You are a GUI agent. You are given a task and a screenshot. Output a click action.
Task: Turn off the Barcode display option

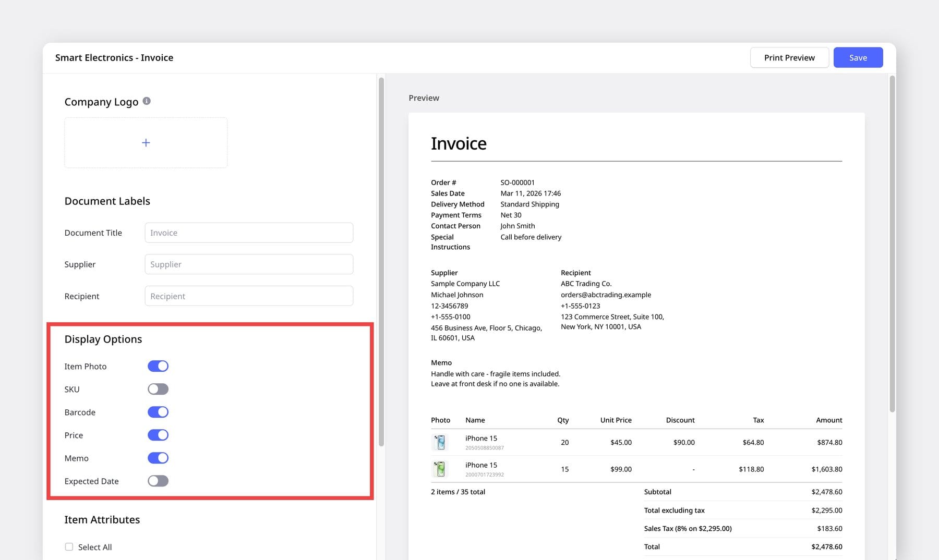click(x=158, y=411)
